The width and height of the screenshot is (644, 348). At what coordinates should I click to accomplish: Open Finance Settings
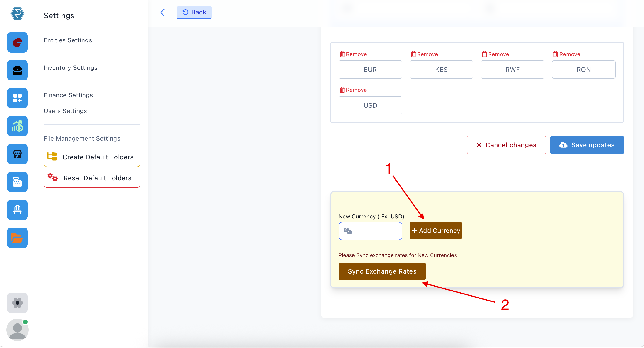pos(68,95)
